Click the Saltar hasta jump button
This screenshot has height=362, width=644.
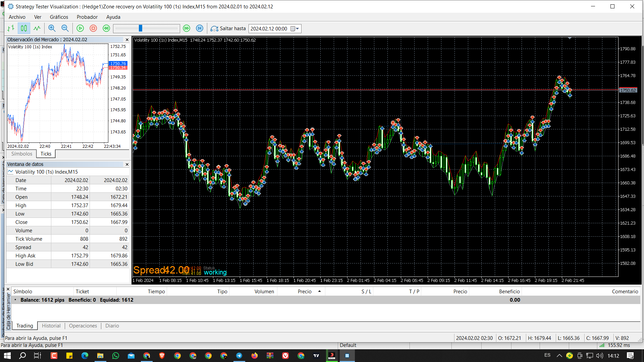tap(228, 28)
